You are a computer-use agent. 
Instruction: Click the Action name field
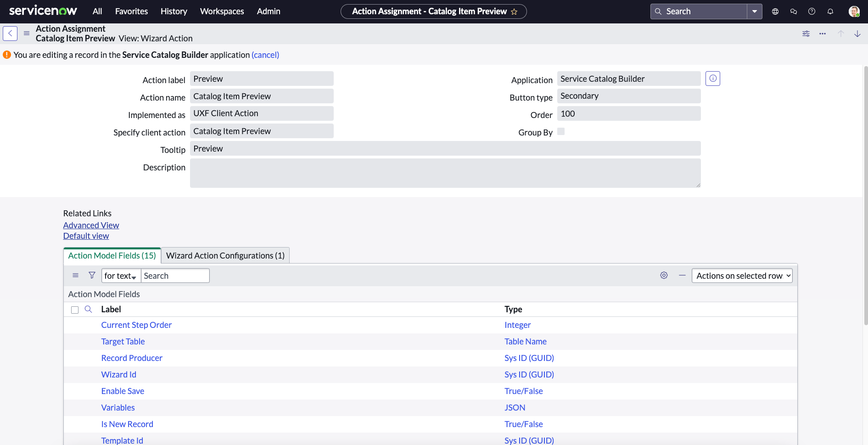[262, 96]
